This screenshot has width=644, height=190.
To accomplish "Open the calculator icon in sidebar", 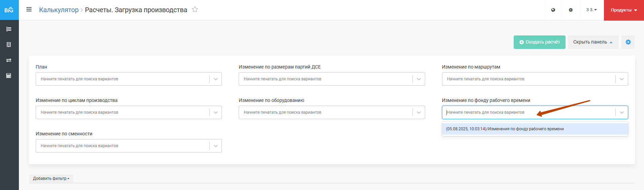I will [x=9, y=76].
